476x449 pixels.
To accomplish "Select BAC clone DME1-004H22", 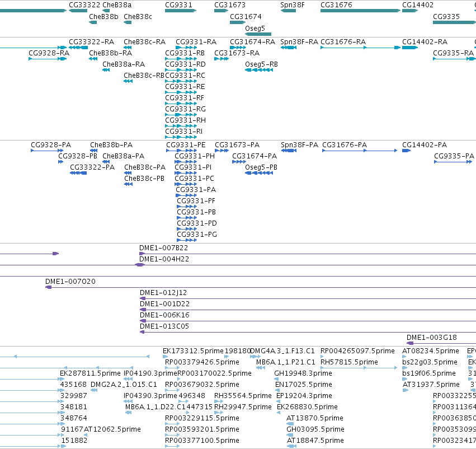I will click(x=164, y=259).
